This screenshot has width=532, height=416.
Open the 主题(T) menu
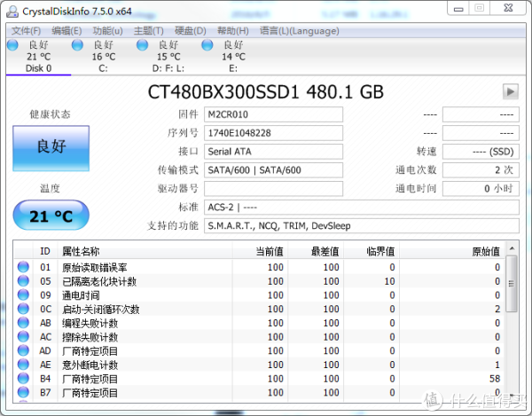point(149,31)
